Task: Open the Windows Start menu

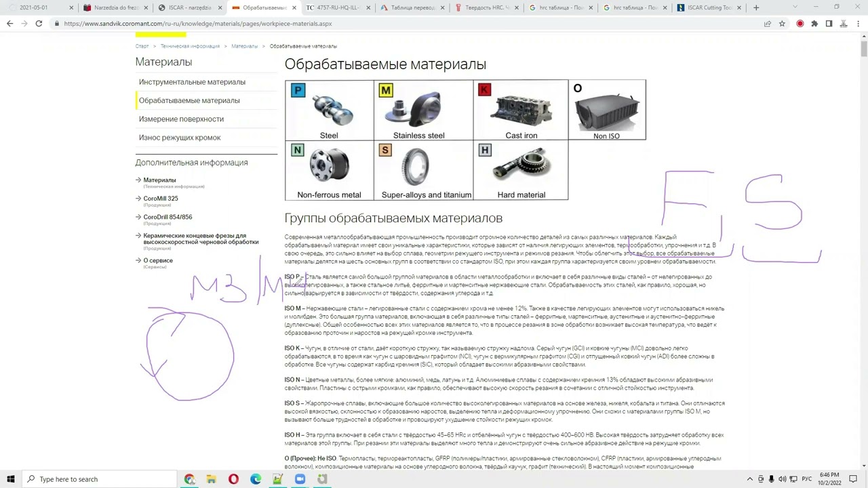Action: coord(10,479)
